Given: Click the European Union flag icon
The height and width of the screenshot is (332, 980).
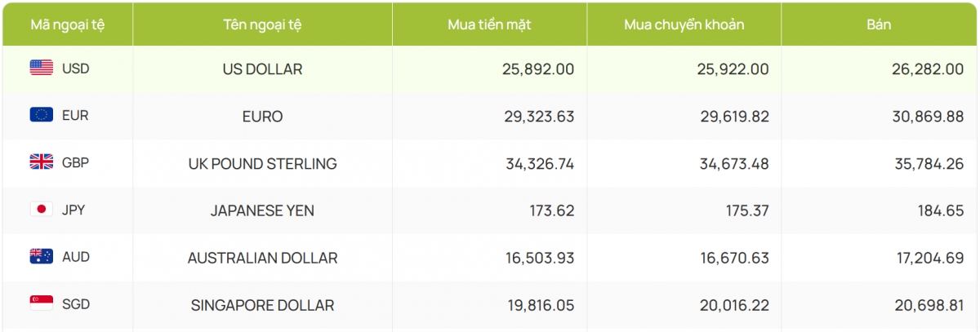Looking at the screenshot, I should click(x=42, y=115).
